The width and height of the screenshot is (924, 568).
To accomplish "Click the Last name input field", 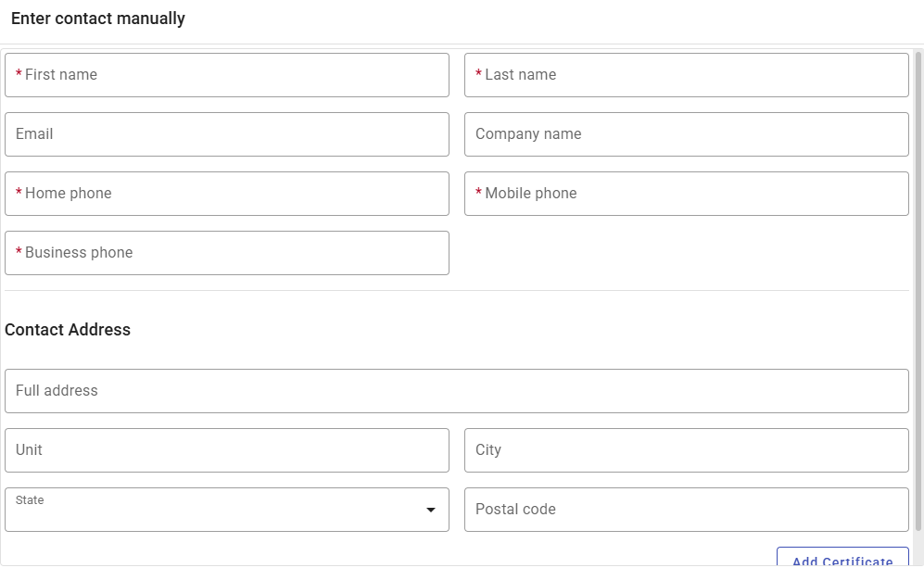I will pyautogui.click(x=686, y=75).
